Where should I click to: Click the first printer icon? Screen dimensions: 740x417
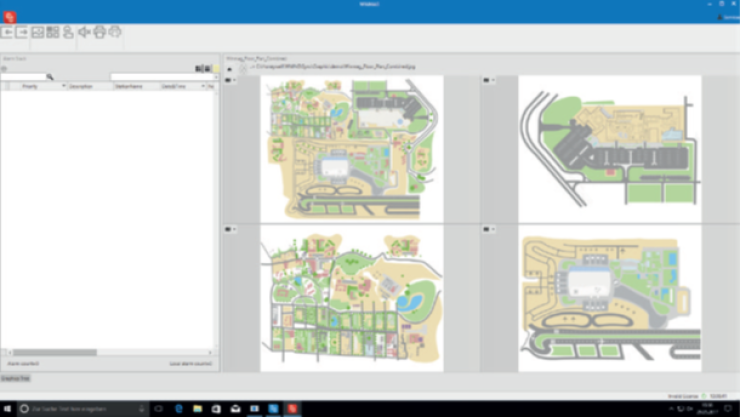coord(100,32)
